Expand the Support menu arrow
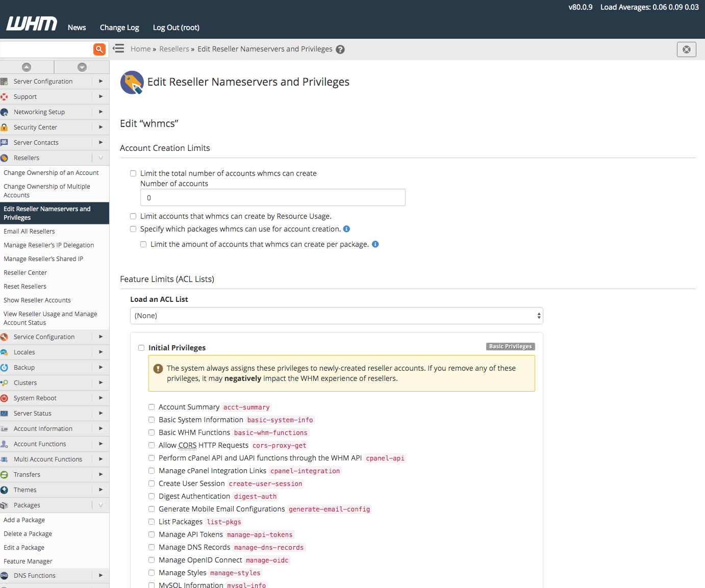The image size is (705, 588). coord(100,97)
